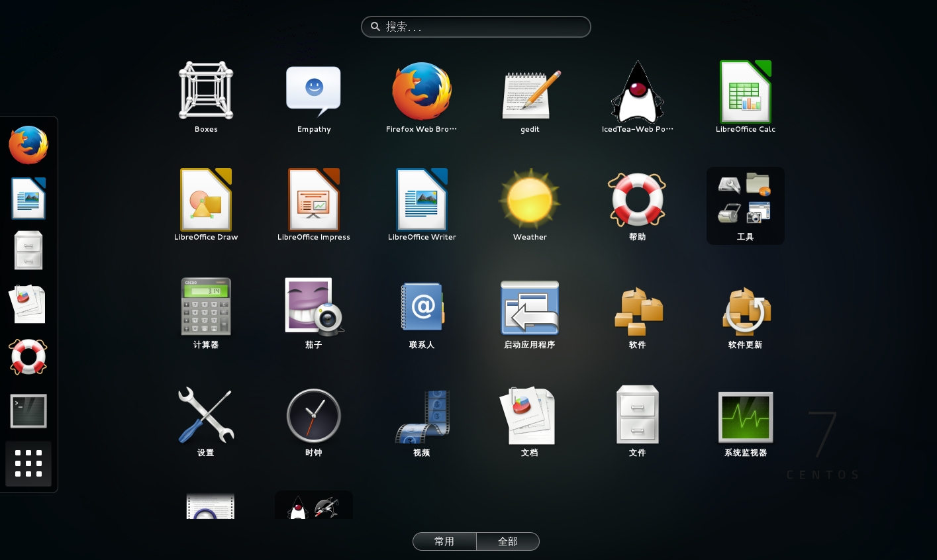Toggle Show Applications grid button in dock
937x560 pixels.
(28, 463)
